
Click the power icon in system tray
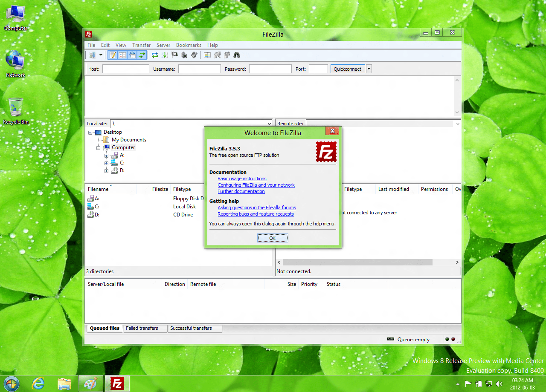[x=479, y=384]
